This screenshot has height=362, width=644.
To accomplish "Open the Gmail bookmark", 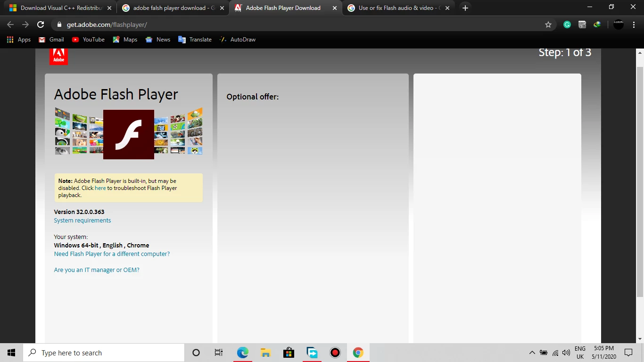I will tap(51, 40).
